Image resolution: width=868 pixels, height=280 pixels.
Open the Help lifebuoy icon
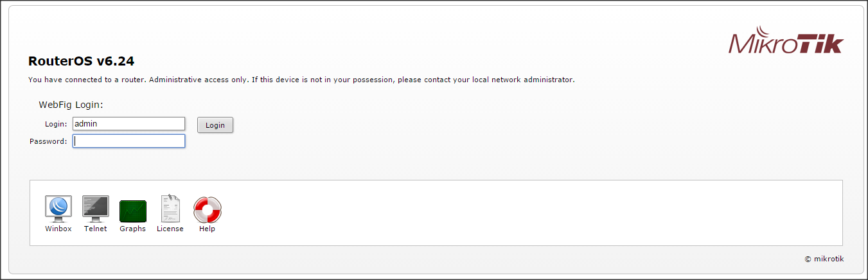tap(207, 209)
